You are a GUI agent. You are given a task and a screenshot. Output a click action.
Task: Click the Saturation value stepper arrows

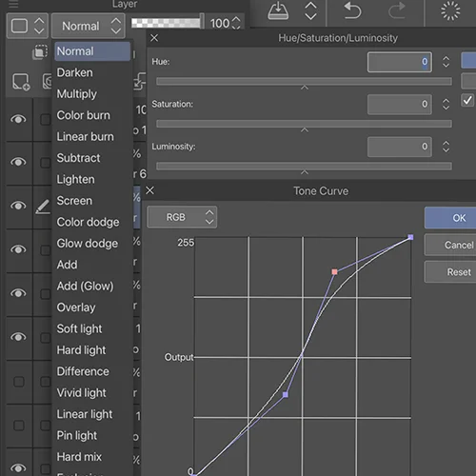(446, 104)
